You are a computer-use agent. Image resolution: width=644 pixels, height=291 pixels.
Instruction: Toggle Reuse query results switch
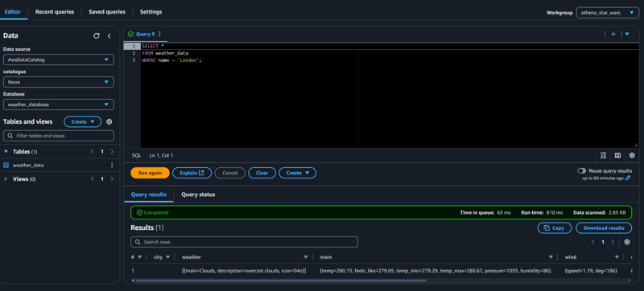[581, 171]
